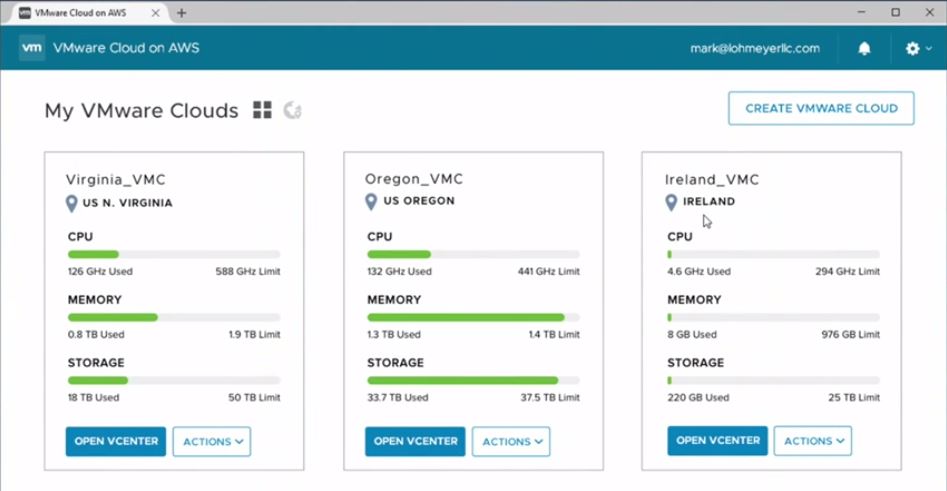Expand Actions dropdown on Oregon_VMC card
The height and width of the screenshot is (491, 947).
[x=511, y=441]
